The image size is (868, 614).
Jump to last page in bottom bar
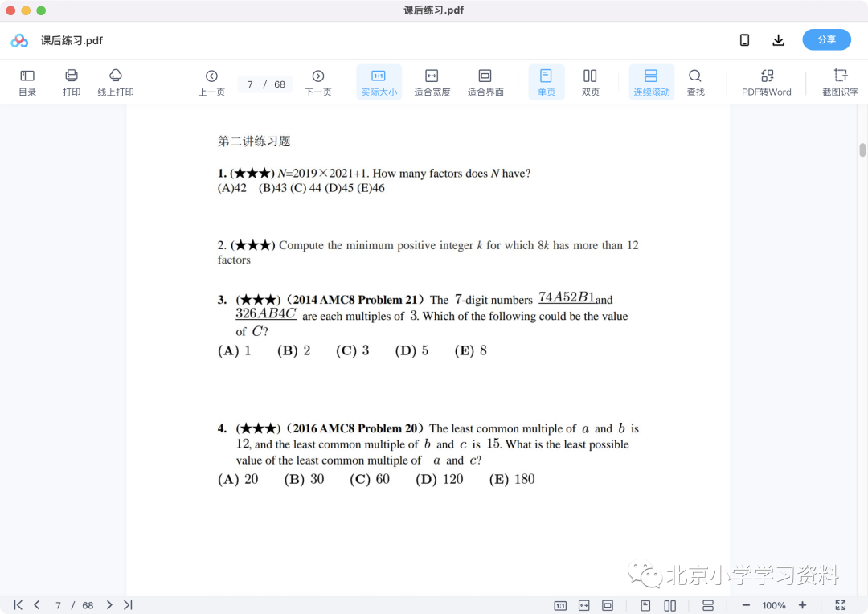tap(128, 605)
